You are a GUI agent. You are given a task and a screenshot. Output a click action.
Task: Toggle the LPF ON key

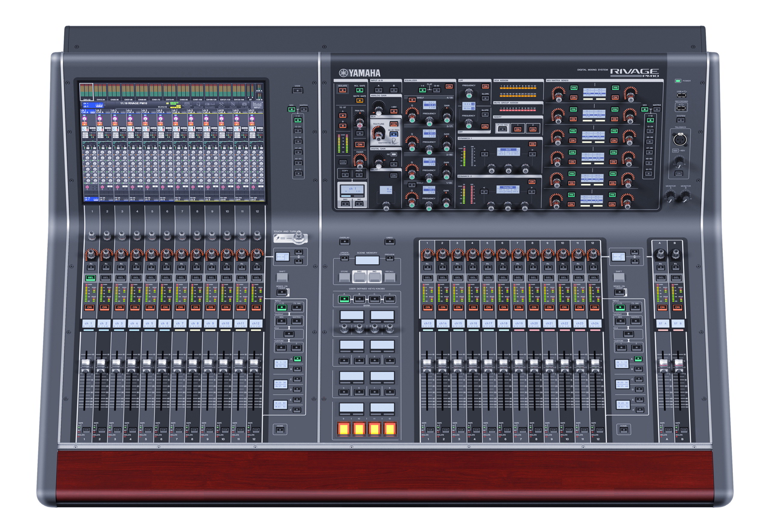coord(485,86)
